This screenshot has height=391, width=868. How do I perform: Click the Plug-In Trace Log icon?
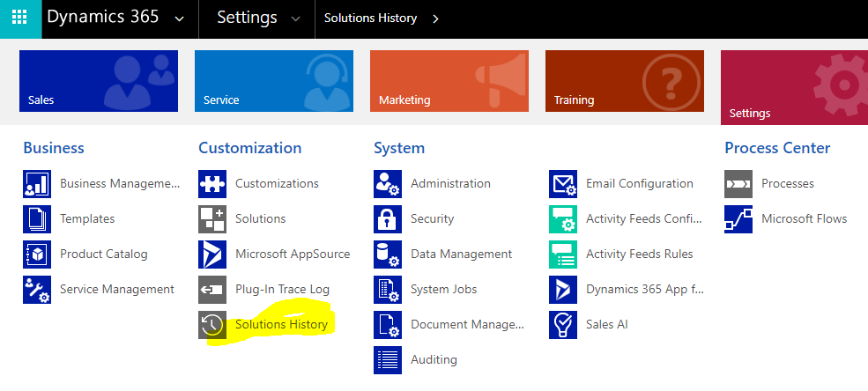212,290
